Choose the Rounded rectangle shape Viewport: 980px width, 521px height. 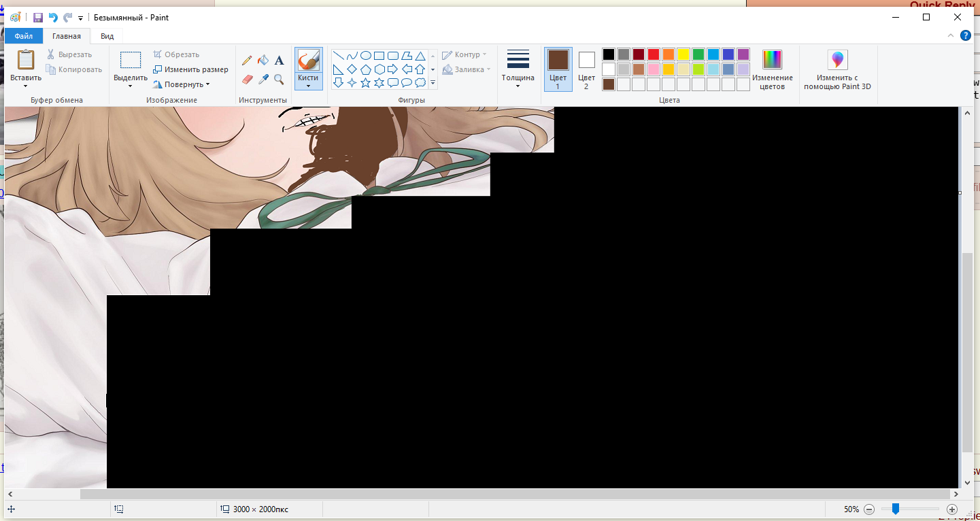click(x=392, y=56)
